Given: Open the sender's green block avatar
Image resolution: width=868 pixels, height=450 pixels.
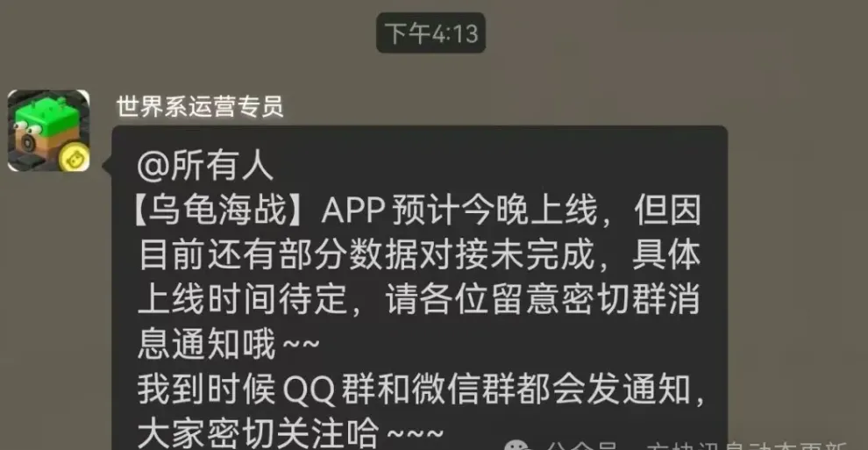Looking at the screenshot, I should [x=48, y=131].
